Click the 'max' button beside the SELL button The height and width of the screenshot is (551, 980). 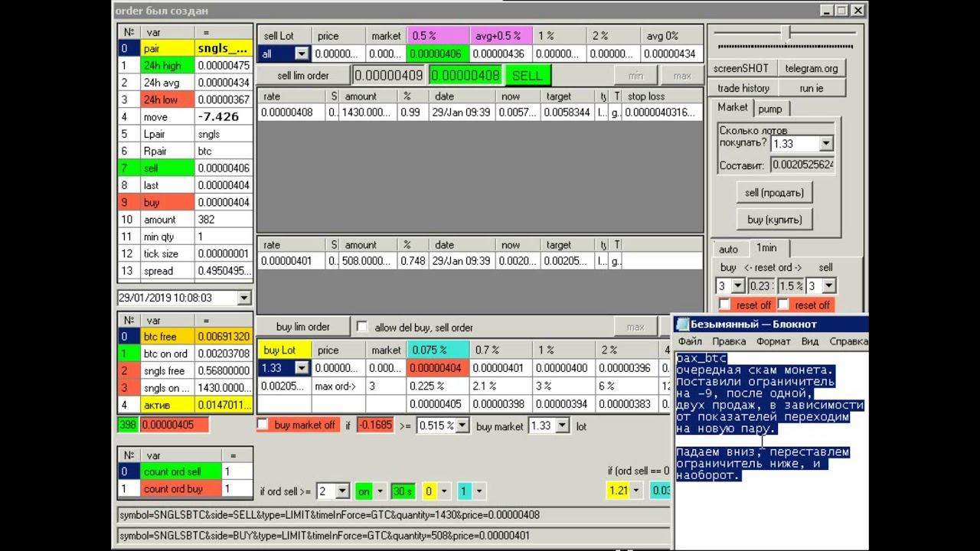click(681, 76)
